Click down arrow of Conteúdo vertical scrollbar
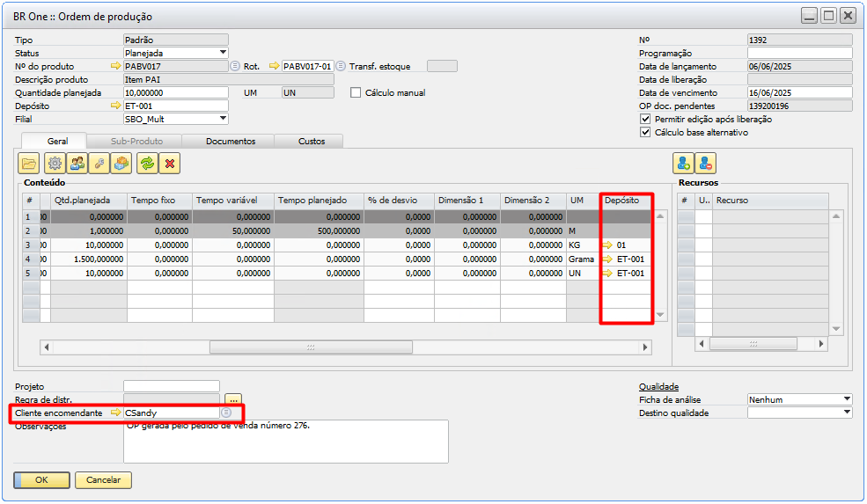Viewport: 867px width, 504px height. pos(660,314)
